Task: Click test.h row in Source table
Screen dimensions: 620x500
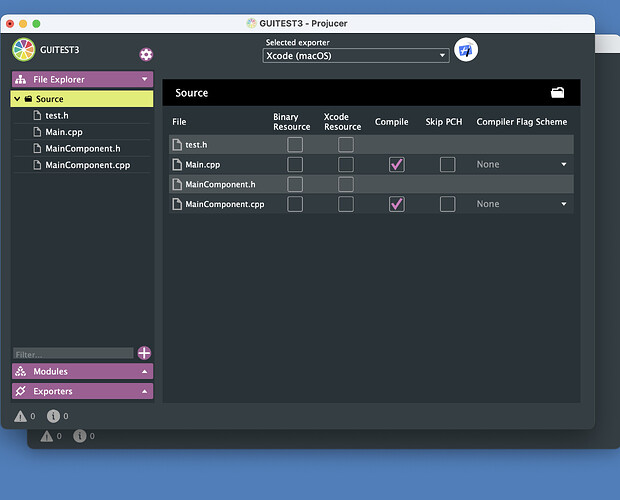Action: (371, 145)
